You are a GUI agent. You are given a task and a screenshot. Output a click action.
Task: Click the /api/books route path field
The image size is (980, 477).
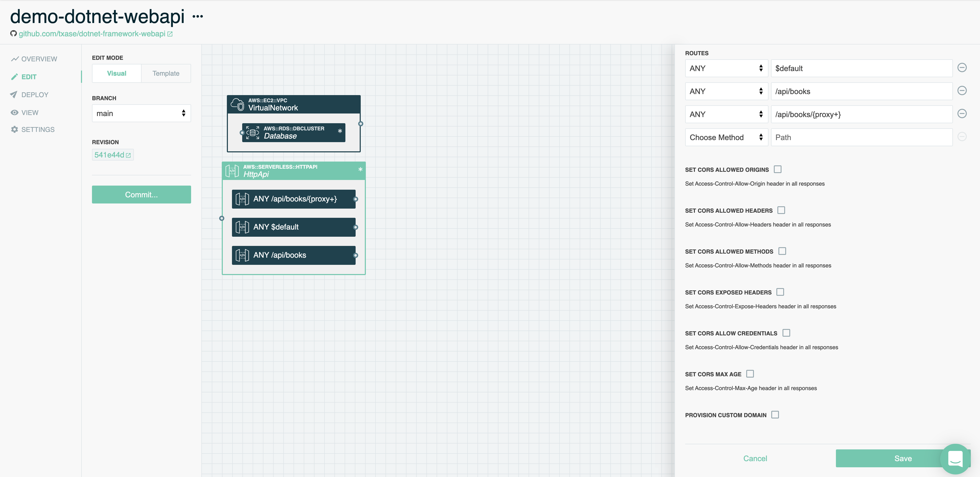click(861, 91)
